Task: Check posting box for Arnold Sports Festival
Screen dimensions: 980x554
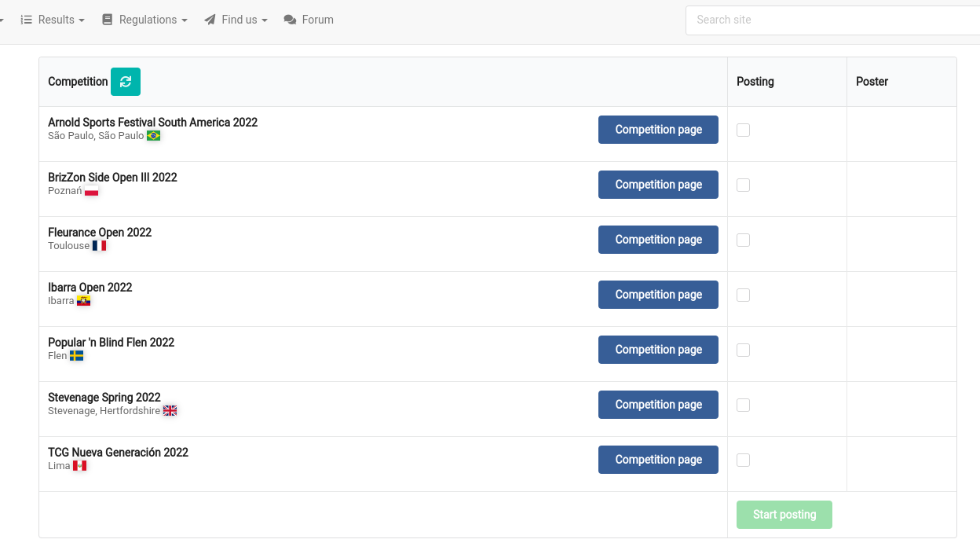Action: [743, 130]
